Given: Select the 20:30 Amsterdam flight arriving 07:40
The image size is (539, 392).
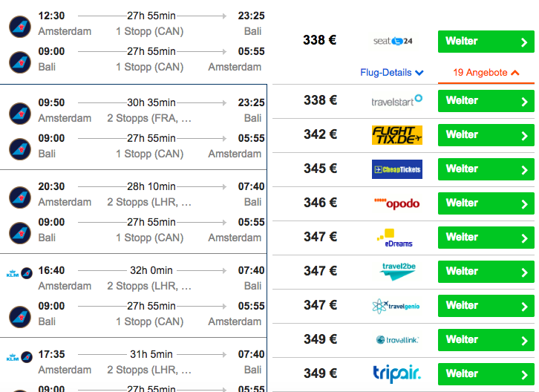Looking at the screenshot, I should coord(134,212).
